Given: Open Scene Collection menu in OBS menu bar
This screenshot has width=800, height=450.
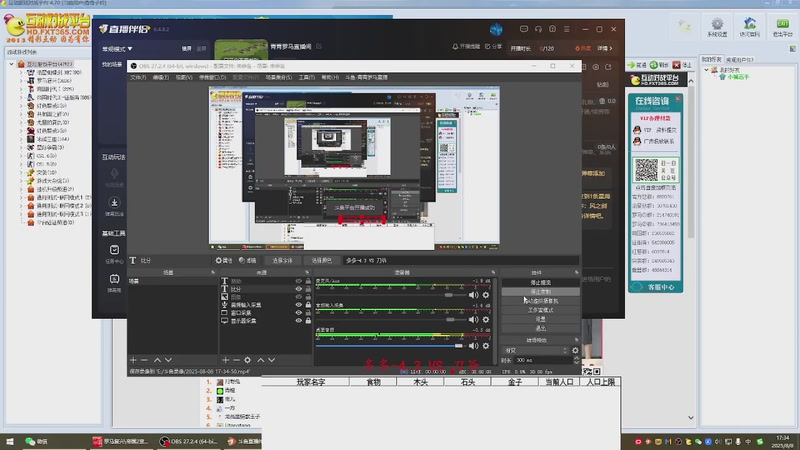Looking at the screenshot, I should point(279,78).
